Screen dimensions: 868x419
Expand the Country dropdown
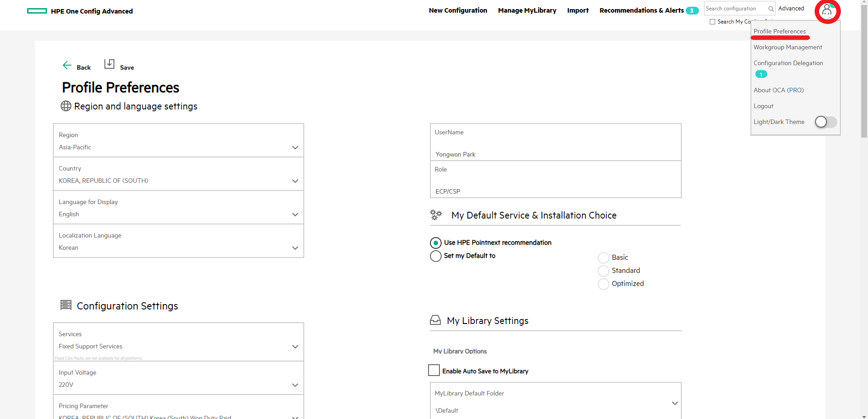[x=179, y=174]
